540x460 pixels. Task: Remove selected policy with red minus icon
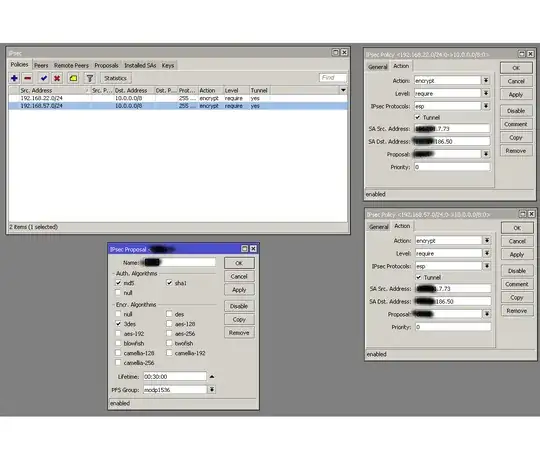pyautogui.click(x=28, y=78)
